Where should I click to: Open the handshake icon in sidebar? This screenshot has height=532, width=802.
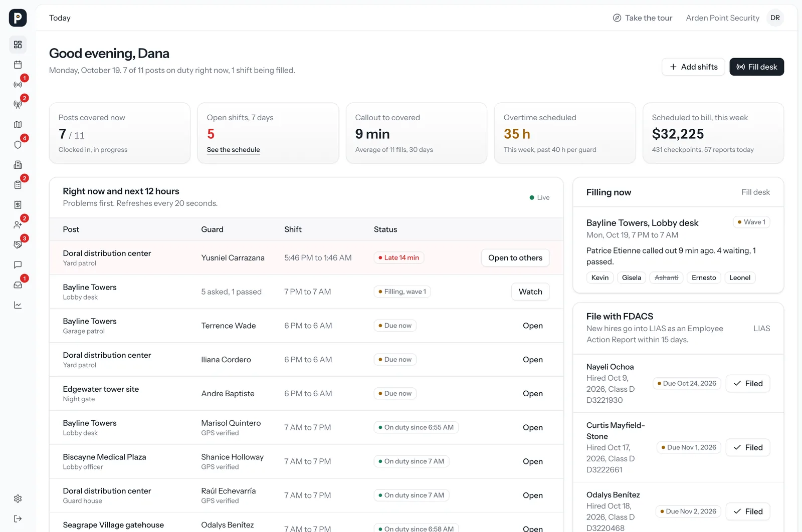pyautogui.click(x=18, y=245)
